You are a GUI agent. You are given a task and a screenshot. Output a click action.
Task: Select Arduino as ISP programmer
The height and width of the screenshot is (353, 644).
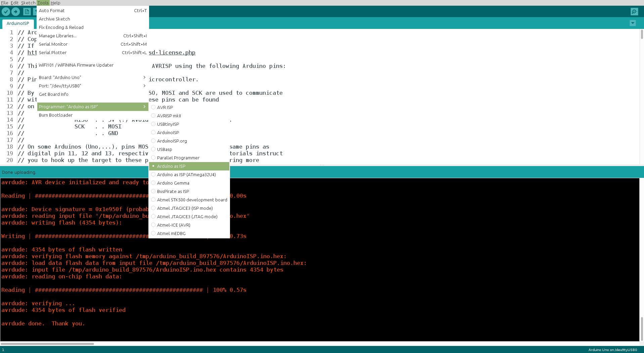189,166
